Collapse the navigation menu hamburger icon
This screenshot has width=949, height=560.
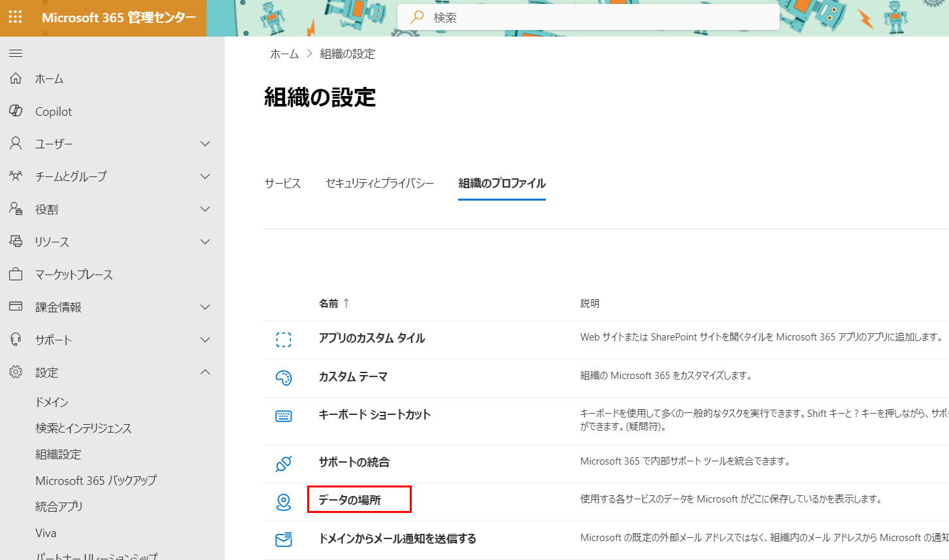click(x=16, y=54)
